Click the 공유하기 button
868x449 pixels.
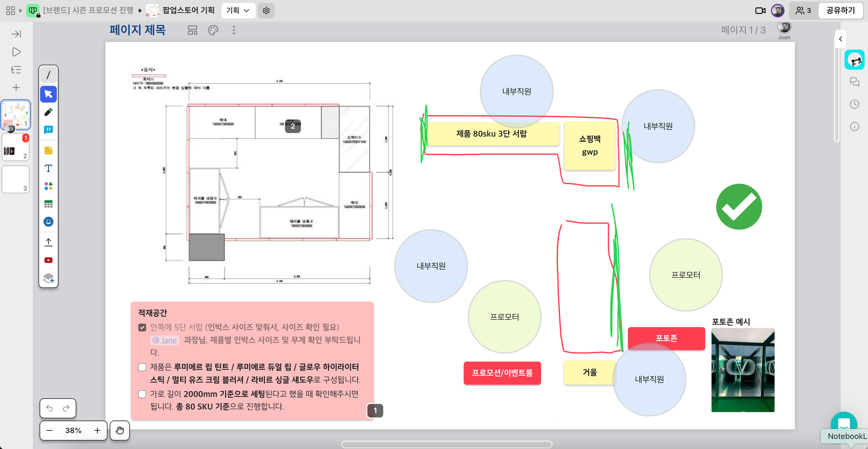click(x=840, y=10)
